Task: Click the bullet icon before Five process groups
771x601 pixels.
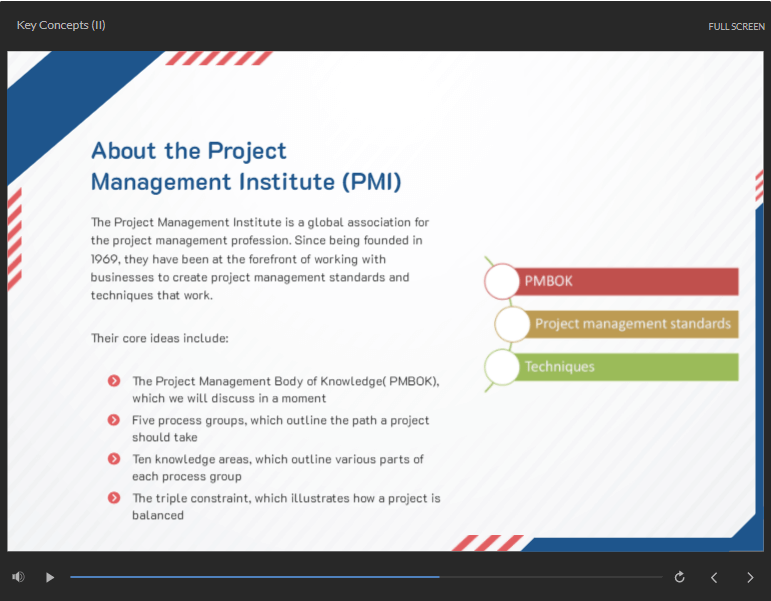Action: (114, 420)
